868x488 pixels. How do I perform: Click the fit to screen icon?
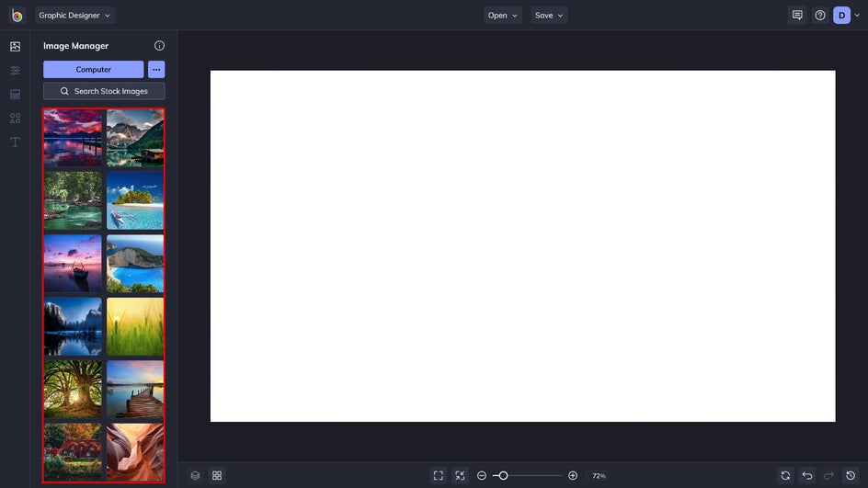point(438,475)
